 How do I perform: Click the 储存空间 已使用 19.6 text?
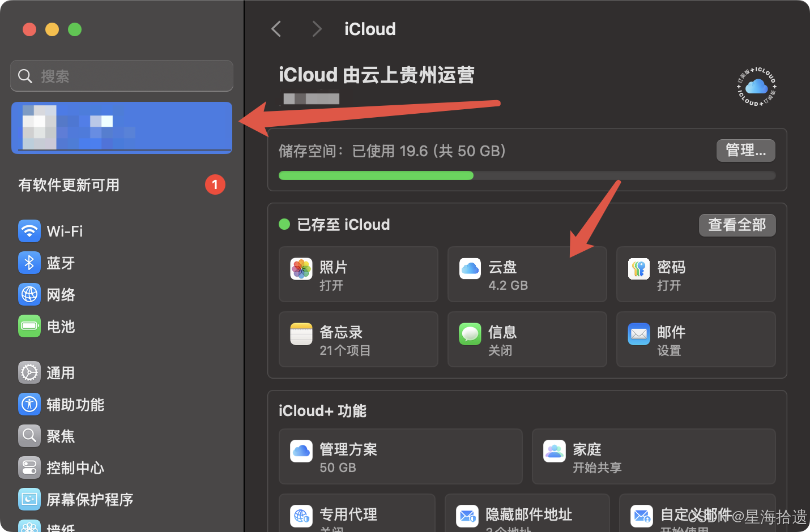coord(392,151)
